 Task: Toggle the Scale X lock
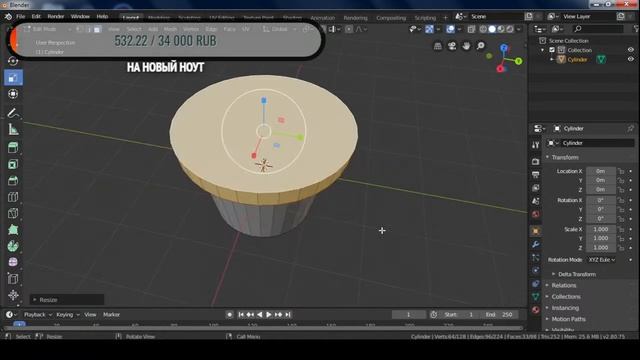621,229
